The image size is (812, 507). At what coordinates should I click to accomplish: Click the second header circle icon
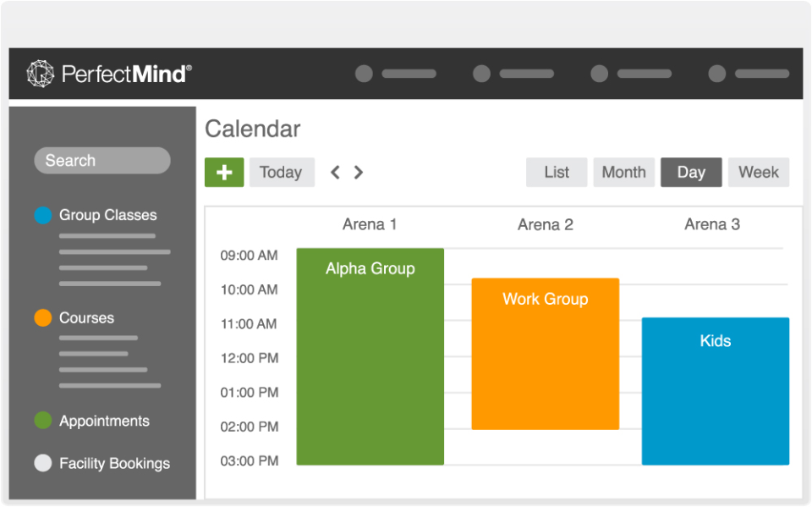(481, 74)
